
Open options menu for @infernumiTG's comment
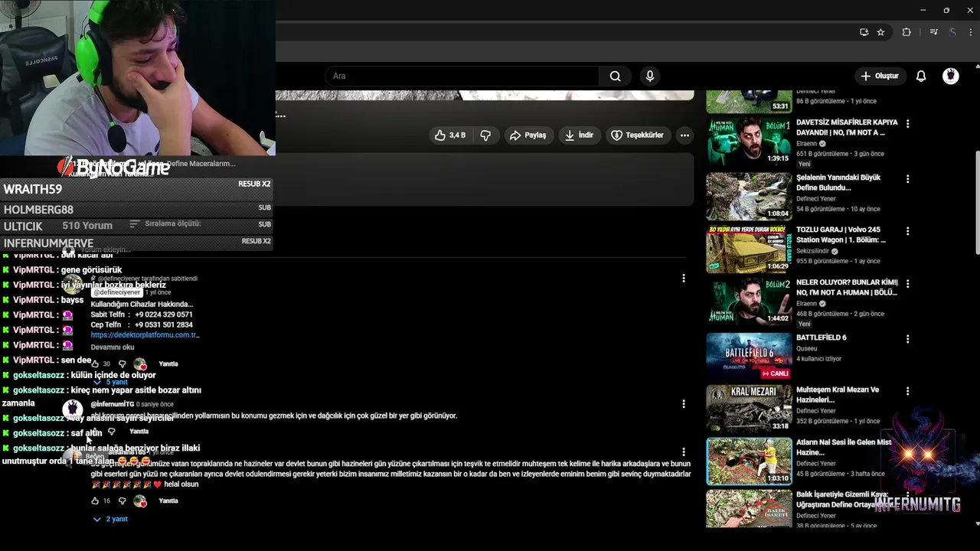[684, 403]
